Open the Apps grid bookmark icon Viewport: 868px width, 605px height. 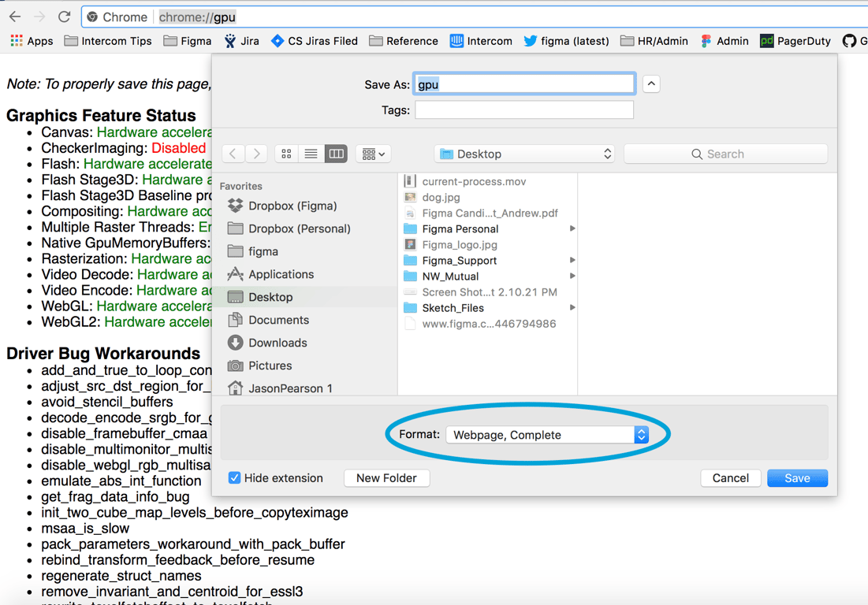coord(17,41)
